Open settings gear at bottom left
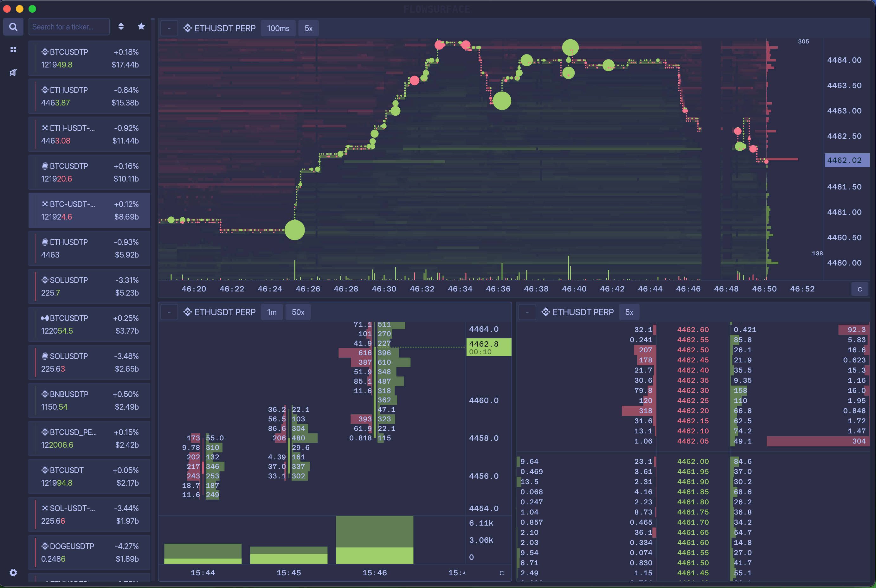 point(13,572)
